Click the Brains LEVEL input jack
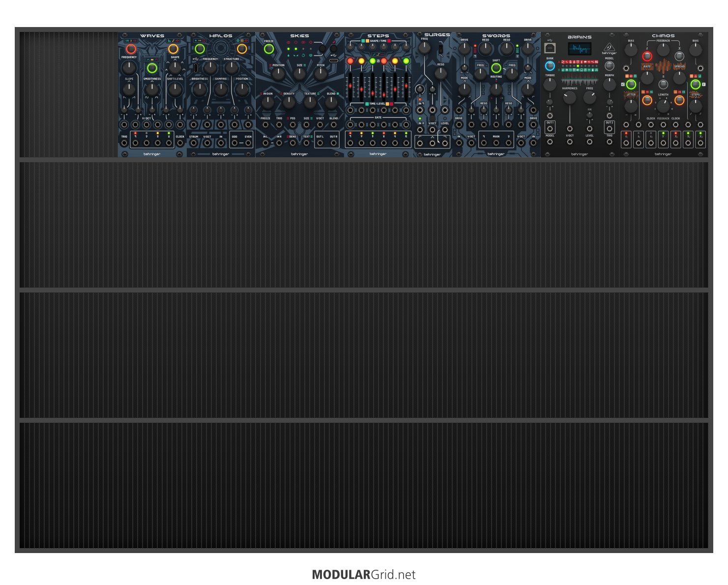 589,142
